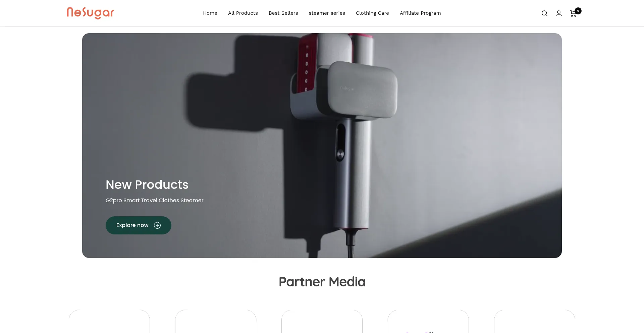Go to Home menu item

pyautogui.click(x=210, y=13)
